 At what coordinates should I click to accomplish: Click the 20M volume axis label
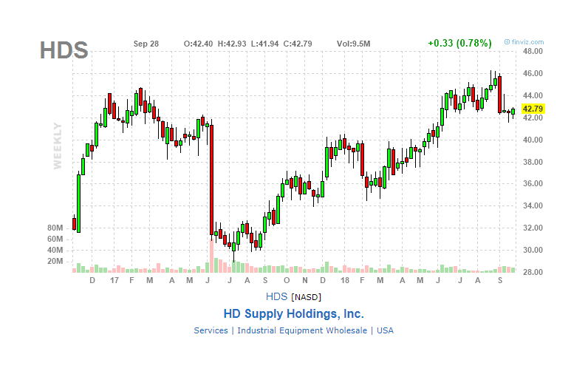pyautogui.click(x=55, y=262)
